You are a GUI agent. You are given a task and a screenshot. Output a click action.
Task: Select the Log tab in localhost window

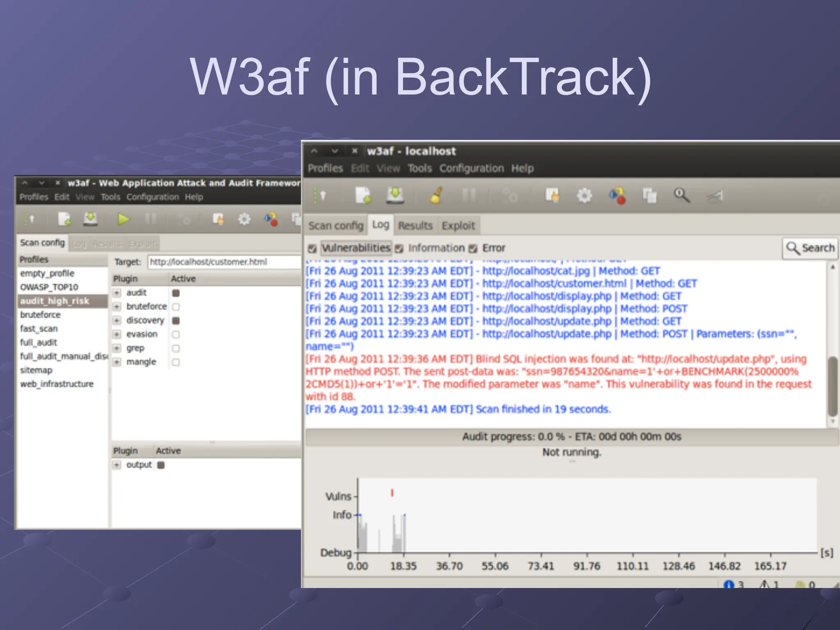click(381, 225)
